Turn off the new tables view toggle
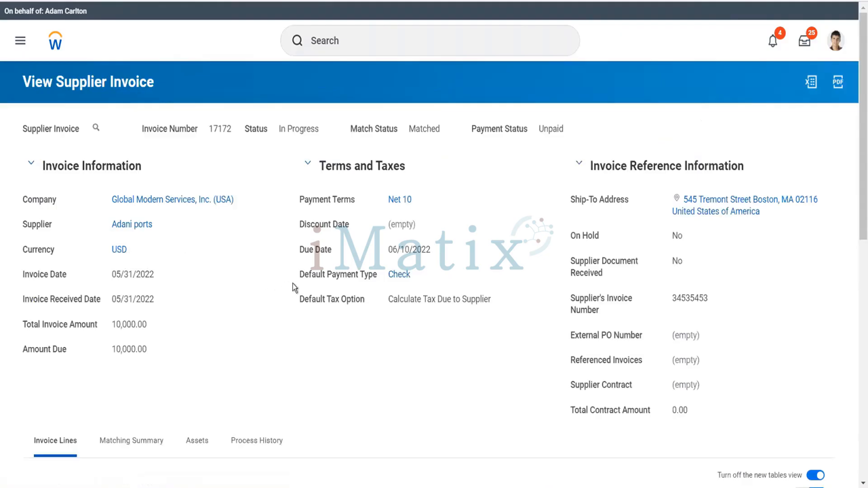Screen dimensions: 868x488 [815, 475]
